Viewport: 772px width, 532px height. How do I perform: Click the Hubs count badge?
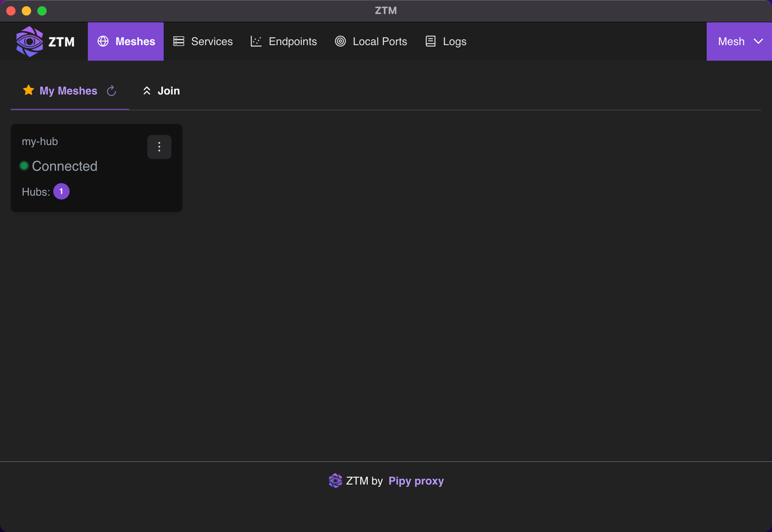click(x=61, y=191)
